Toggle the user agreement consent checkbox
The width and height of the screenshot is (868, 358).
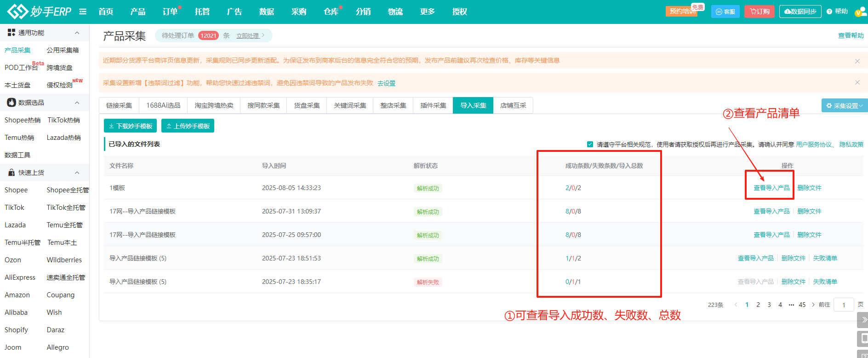[x=590, y=144]
